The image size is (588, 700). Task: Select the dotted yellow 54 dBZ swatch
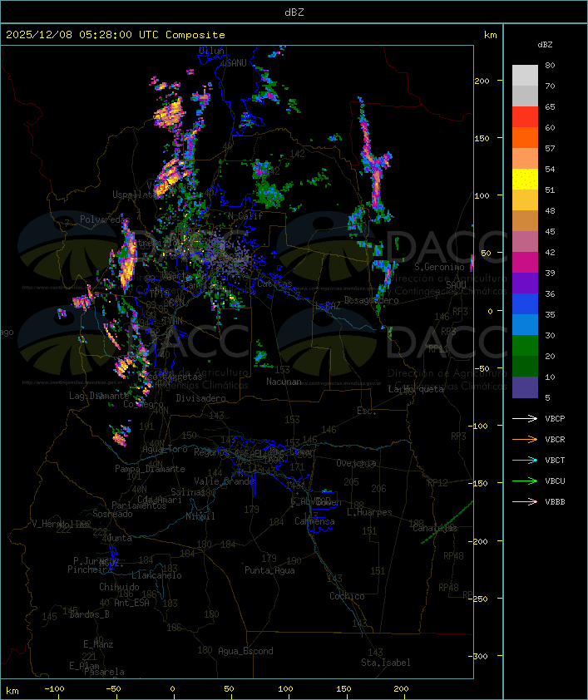(525, 179)
